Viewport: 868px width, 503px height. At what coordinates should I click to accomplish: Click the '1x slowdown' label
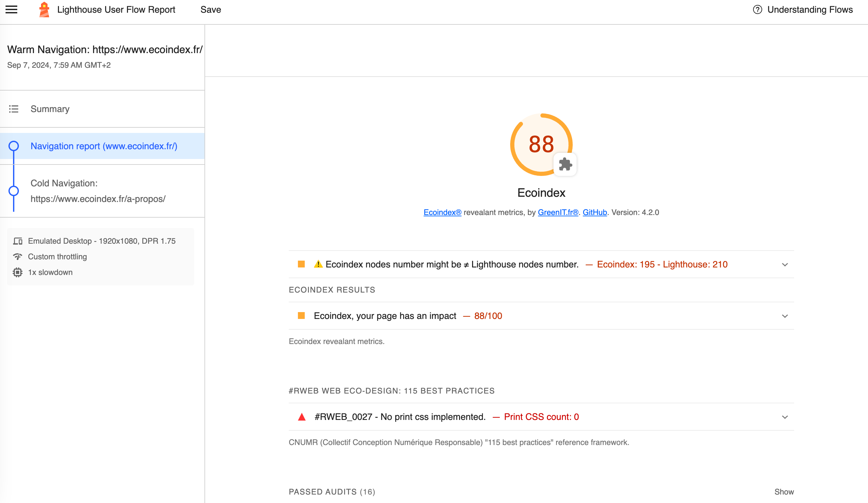point(50,272)
